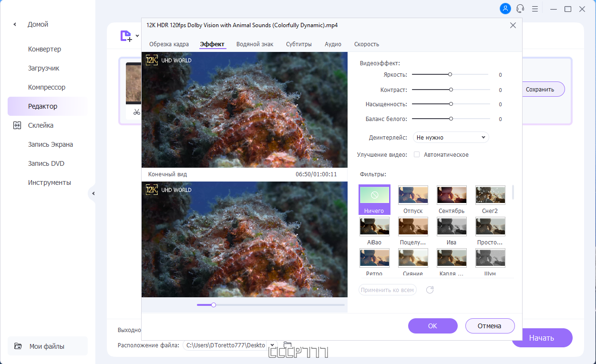Click the OK button
The width and height of the screenshot is (596, 364).
[x=432, y=326]
